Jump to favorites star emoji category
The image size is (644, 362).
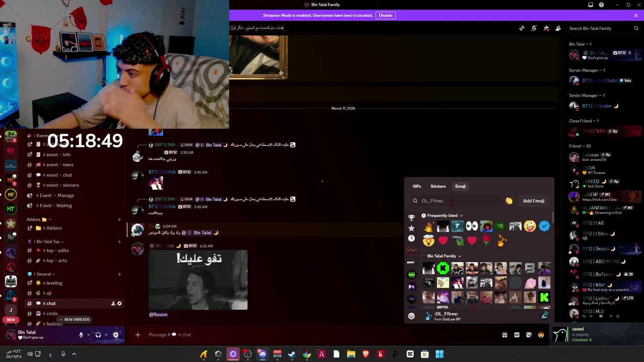point(412,228)
